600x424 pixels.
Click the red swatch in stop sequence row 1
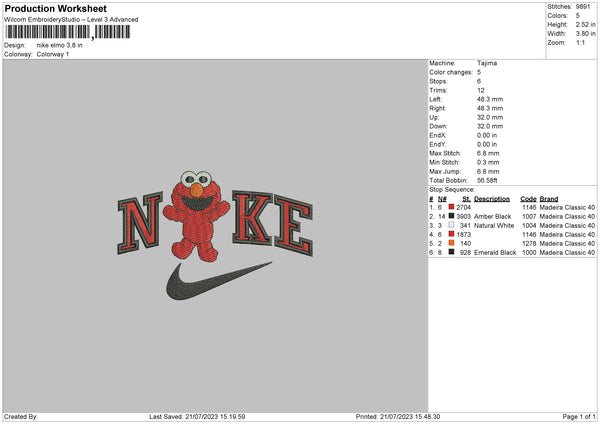pyautogui.click(x=452, y=207)
